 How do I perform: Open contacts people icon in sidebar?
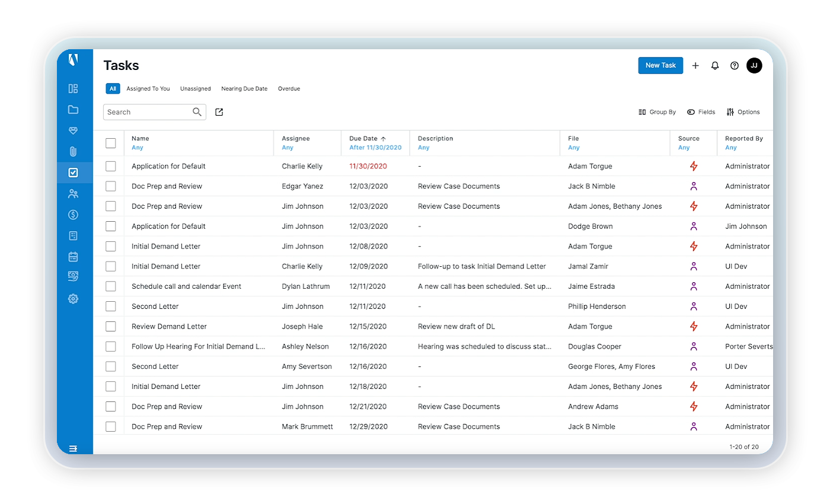(x=73, y=194)
